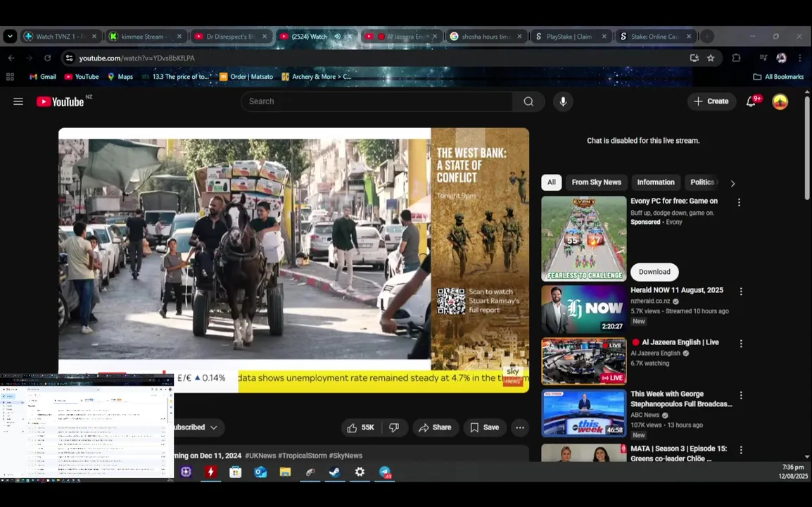812x507 pixels.
Task: Switch to Watch TVNZ 1 browser tab
Action: click(61, 37)
